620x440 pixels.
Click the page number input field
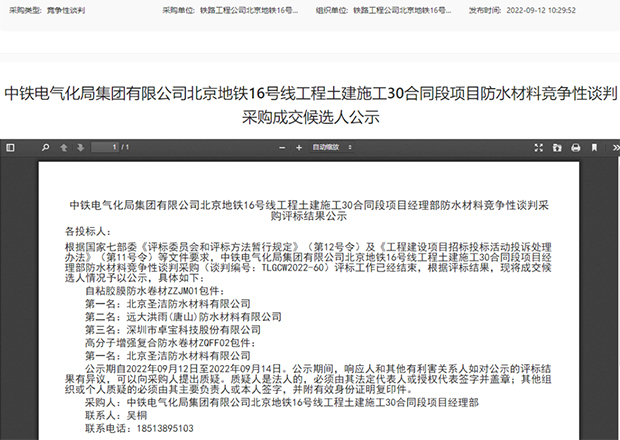(x=105, y=147)
